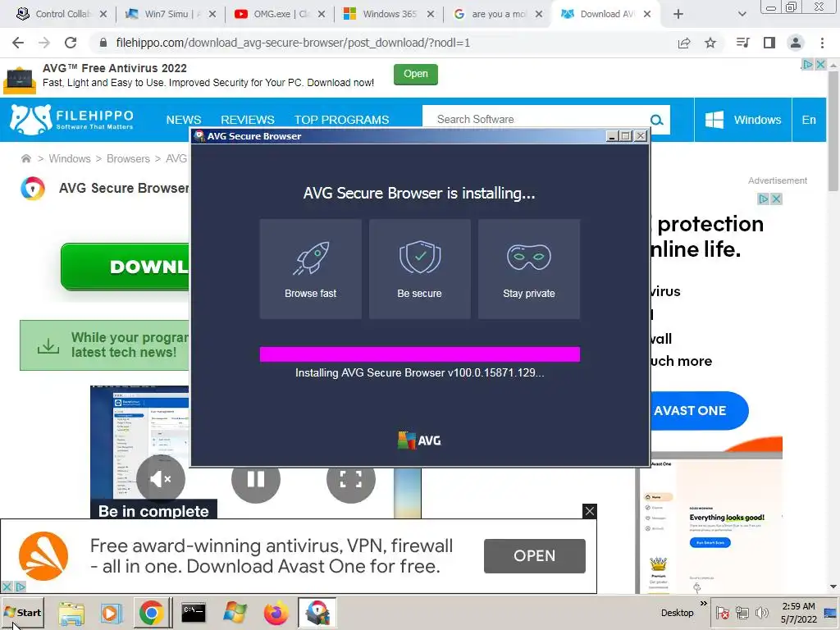Open the Windows Start menu
This screenshot has width=840, height=630.
pos(22,612)
